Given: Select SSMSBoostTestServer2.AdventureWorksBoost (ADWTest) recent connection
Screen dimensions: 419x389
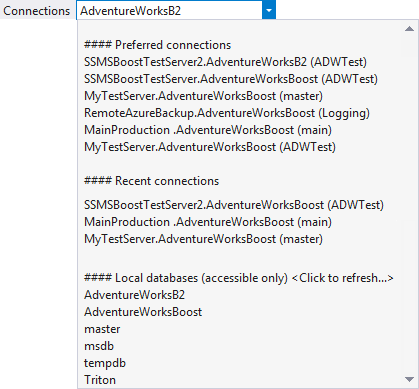Looking at the screenshot, I should pos(234,205).
